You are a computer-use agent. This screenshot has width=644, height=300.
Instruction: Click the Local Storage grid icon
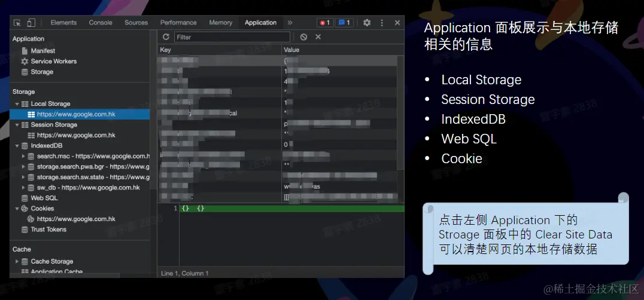pyautogui.click(x=25, y=104)
